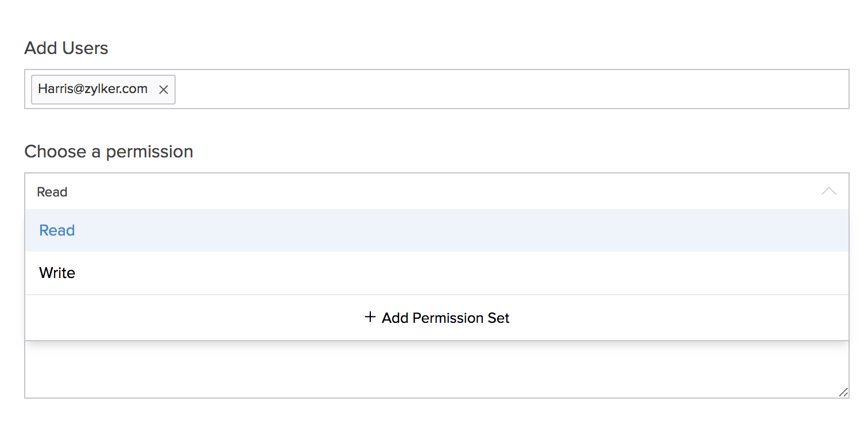The height and width of the screenshot is (432, 868).
Task: Focus the Add Users input field
Action: (x=511, y=90)
